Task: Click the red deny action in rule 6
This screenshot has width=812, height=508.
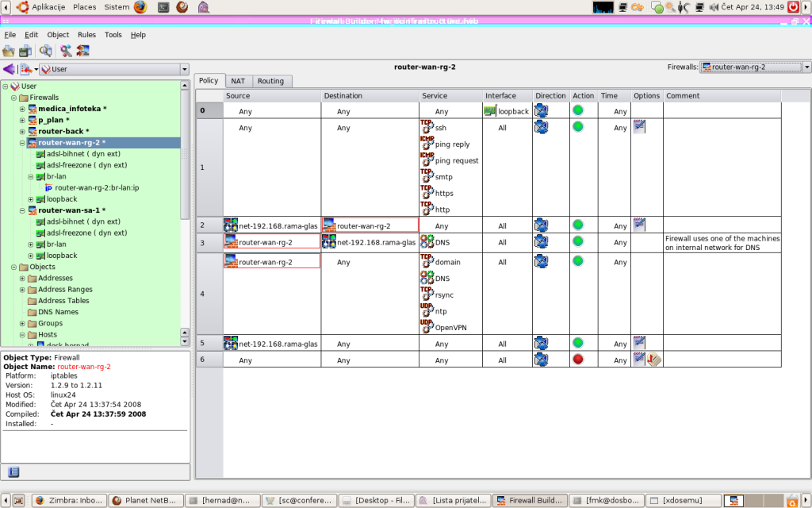Action: (x=578, y=360)
